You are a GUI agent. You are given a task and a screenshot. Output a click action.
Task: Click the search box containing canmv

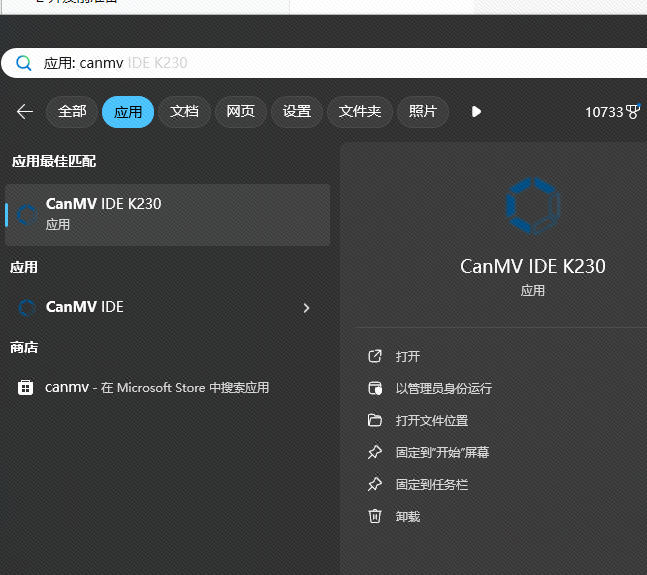pos(326,63)
